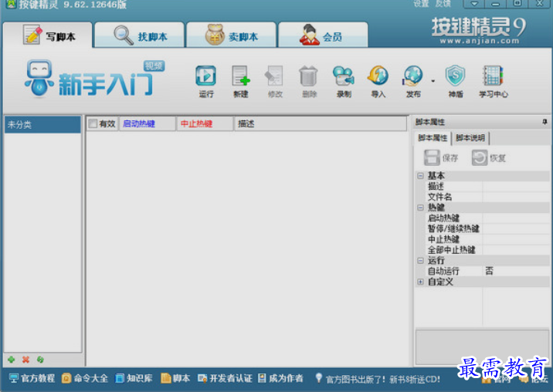553x392 pixels.
Task: Change the 自动运行 value 否
Action: pos(516,271)
